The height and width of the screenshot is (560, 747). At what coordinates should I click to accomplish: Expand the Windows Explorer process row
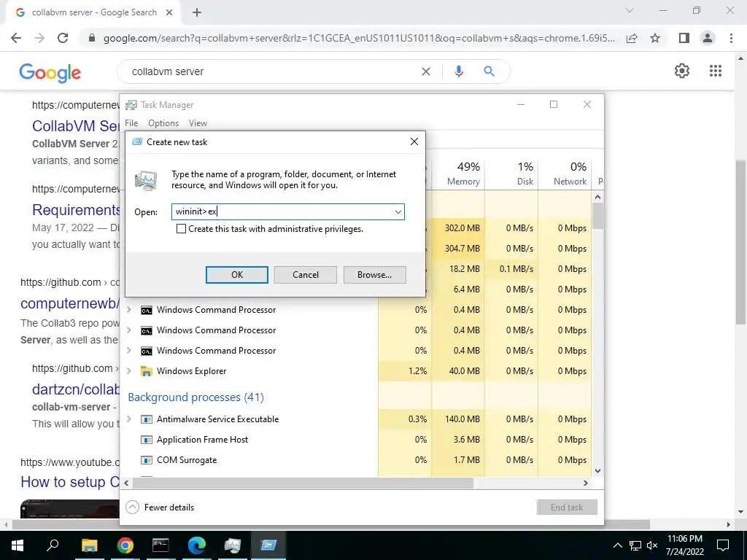click(x=128, y=371)
